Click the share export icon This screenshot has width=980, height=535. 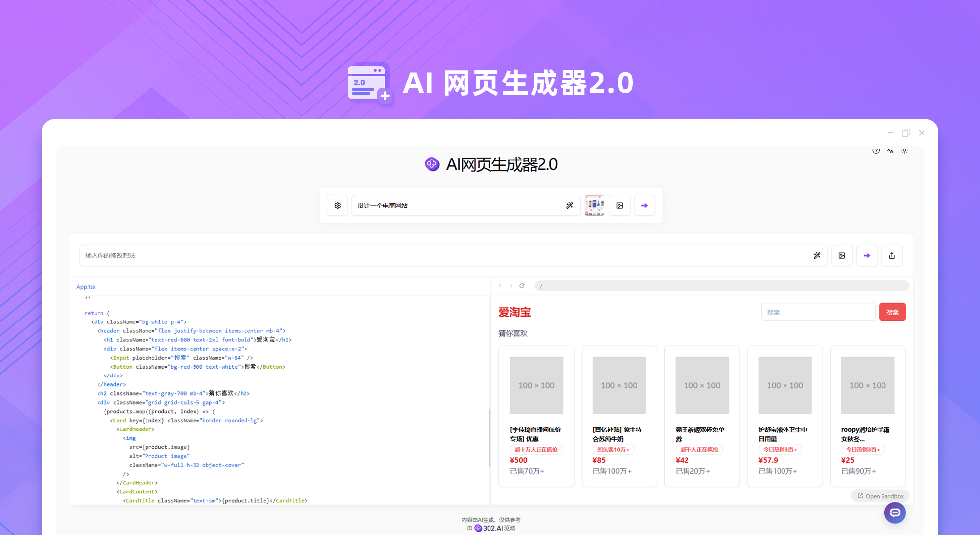coord(892,256)
